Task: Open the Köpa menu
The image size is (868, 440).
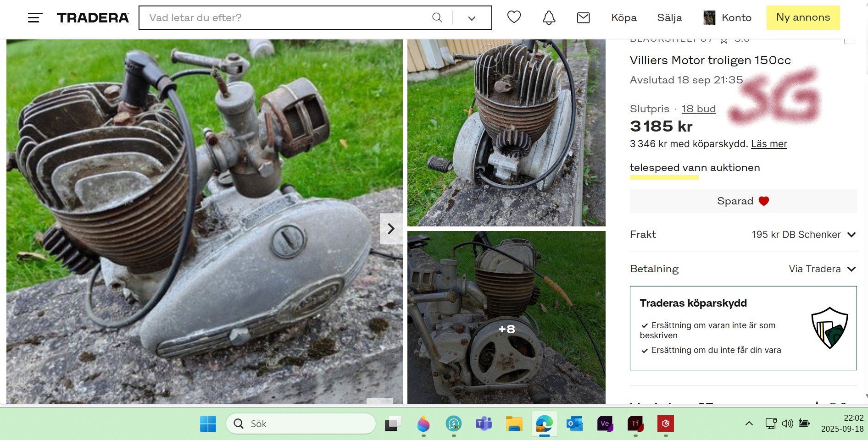Action: click(624, 17)
